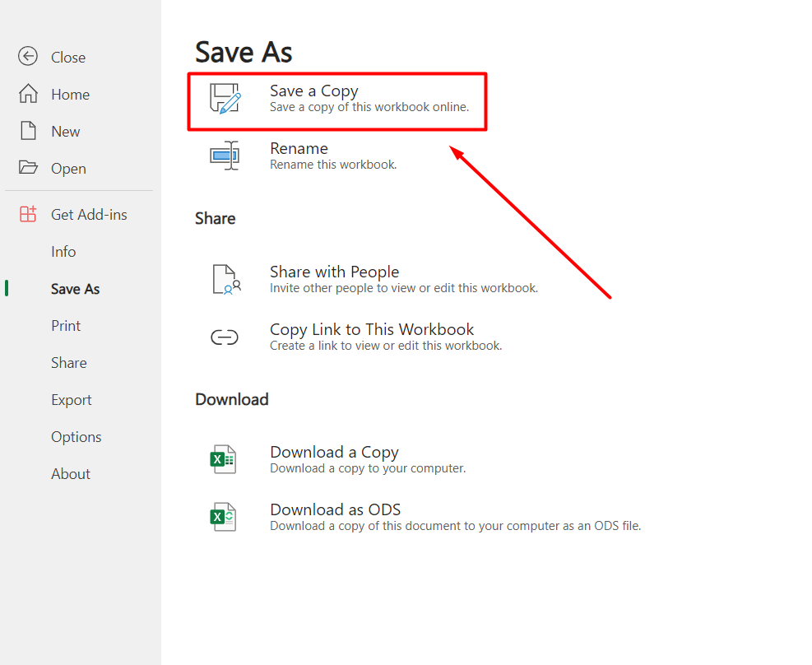Click the Download a Copy Excel icon
The height and width of the screenshot is (665, 812).
click(x=223, y=459)
